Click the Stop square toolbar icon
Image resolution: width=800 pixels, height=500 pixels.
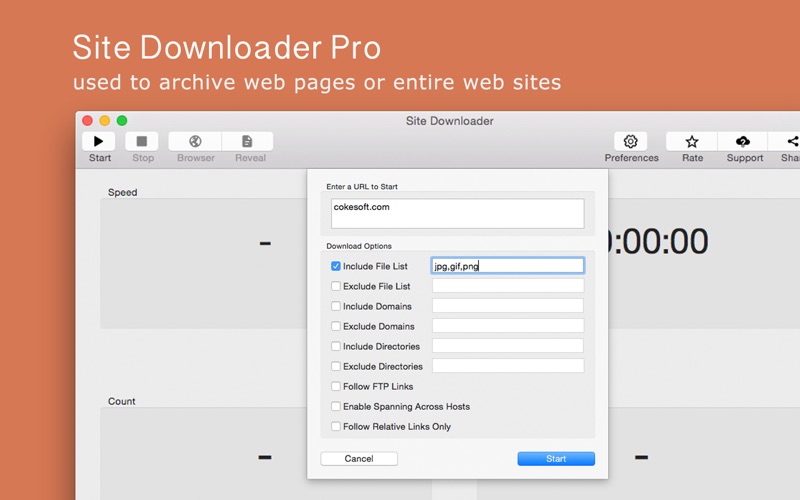point(142,141)
